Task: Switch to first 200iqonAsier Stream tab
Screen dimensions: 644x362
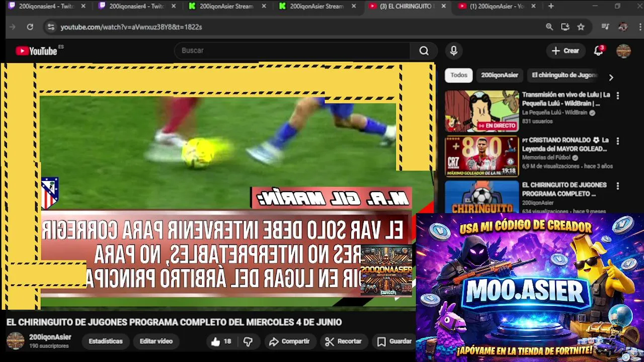Action: coord(226,7)
